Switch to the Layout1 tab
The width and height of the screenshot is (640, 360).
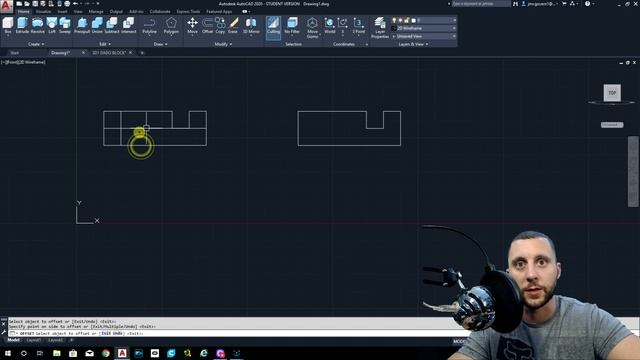point(33,340)
